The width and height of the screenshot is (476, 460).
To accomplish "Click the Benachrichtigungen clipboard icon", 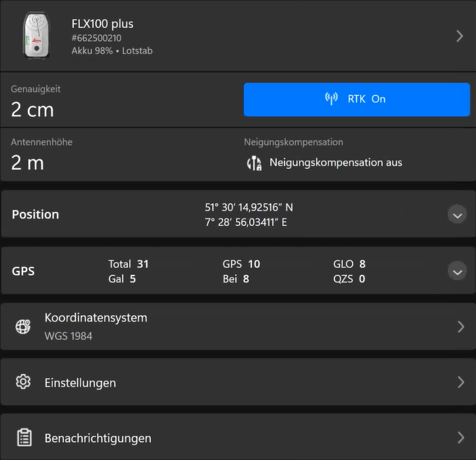I will (x=23, y=438).
